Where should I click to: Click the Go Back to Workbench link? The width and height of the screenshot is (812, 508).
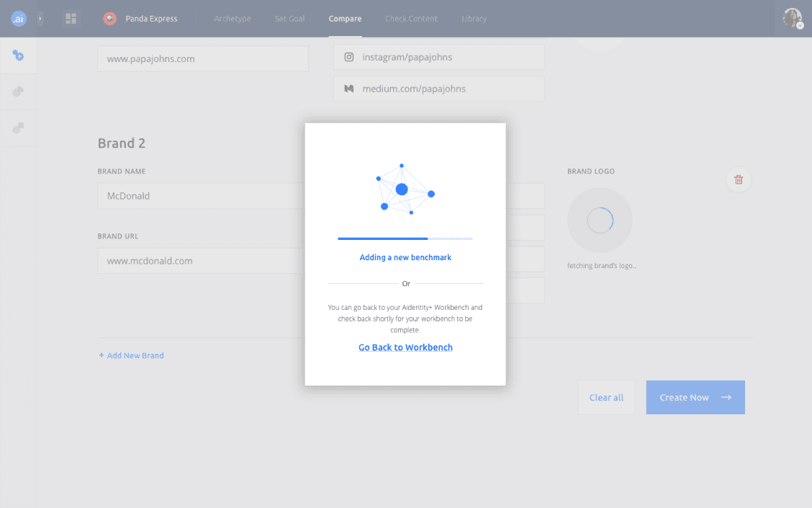(x=405, y=347)
